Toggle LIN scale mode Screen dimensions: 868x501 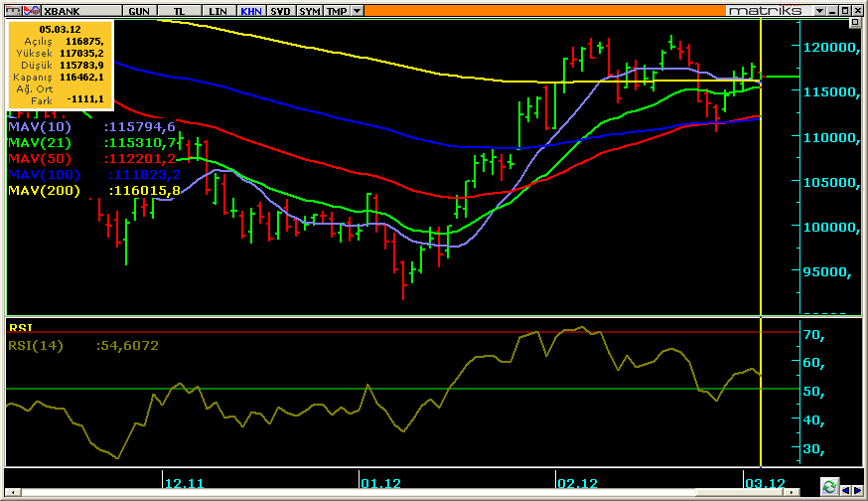click(x=218, y=11)
